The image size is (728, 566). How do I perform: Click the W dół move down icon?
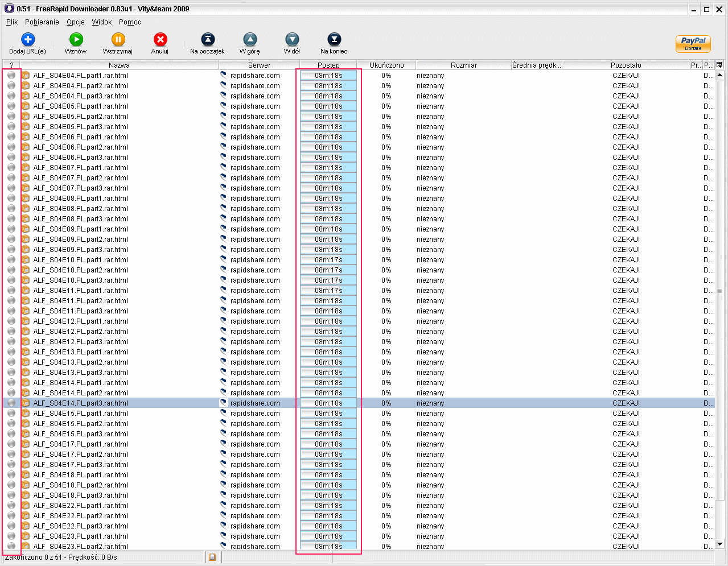click(x=292, y=39)
